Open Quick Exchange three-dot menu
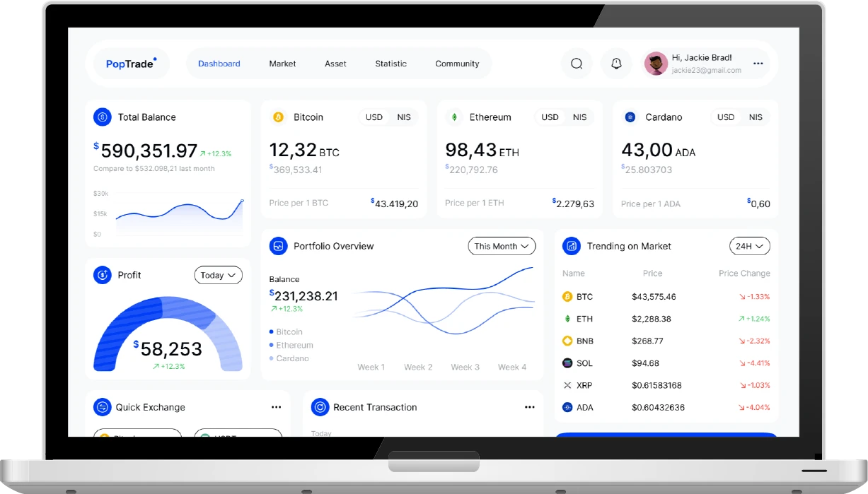Screen dimensions: 868x494 tap(276, 407)
